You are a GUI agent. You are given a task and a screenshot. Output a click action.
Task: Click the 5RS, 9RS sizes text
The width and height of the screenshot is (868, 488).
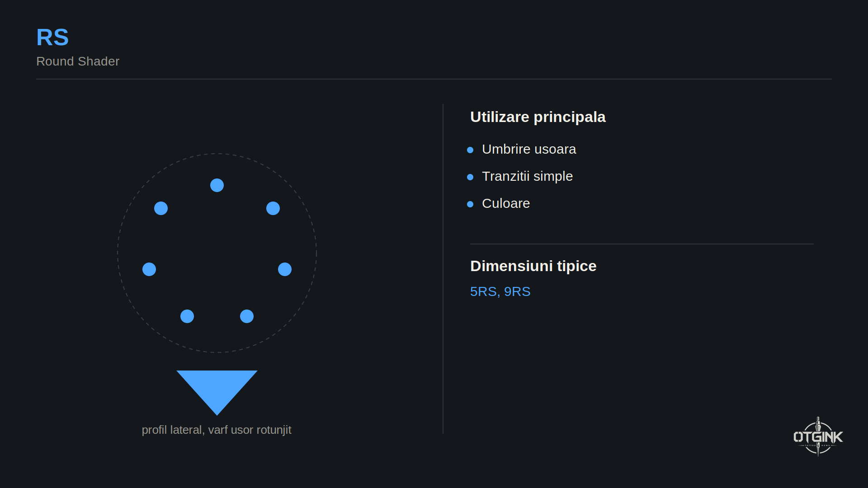(500, 291)
